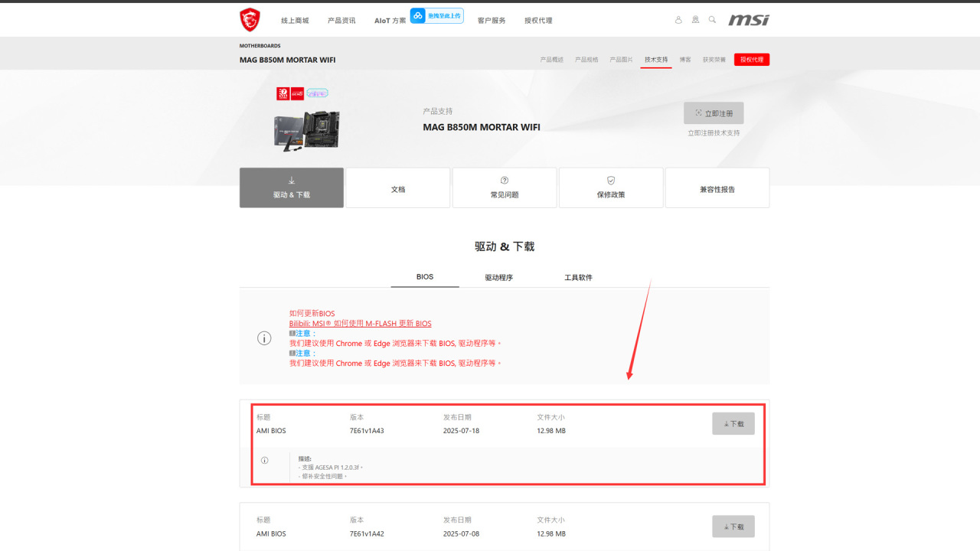Open the user account icon in header
The width and height of the screenshot is (980, 551).
pyautogui.click(x=678, y=20)
